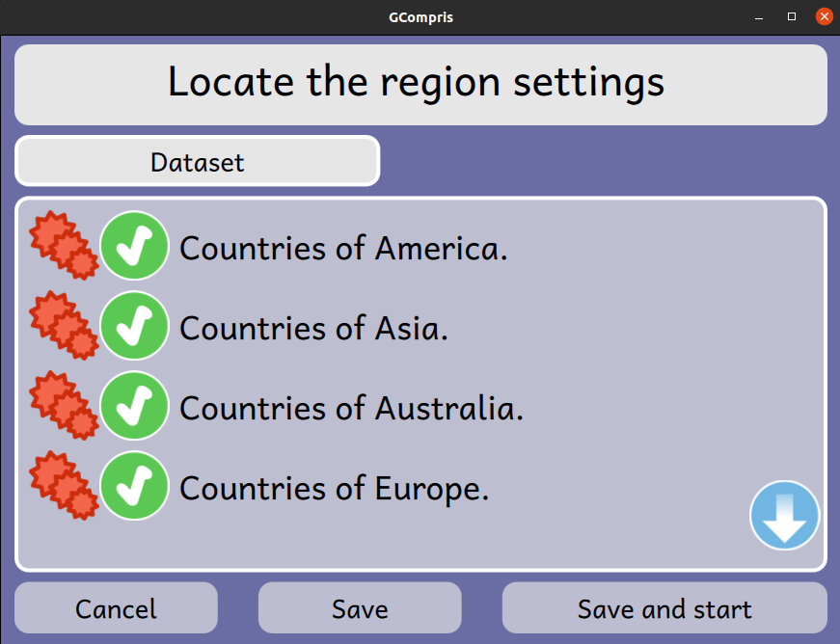The image size is (840, 644).
Task: Select the Countries of Asia label
Action: click(x=313, y=328)
